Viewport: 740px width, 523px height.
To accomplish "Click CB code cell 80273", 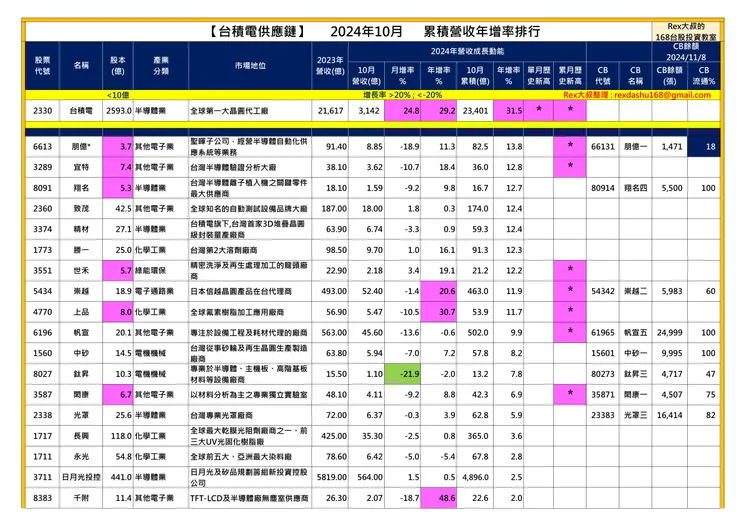I will pyautogui.click(x=603, y=374).
